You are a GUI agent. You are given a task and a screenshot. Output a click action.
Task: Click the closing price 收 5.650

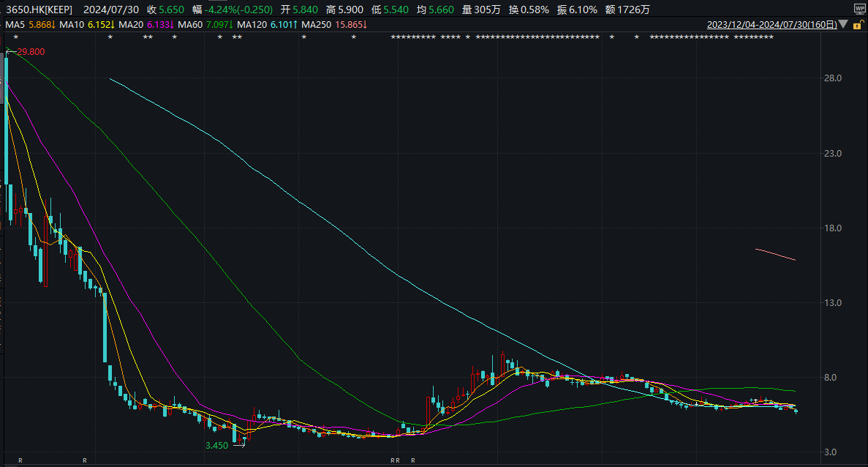(165, 10)
